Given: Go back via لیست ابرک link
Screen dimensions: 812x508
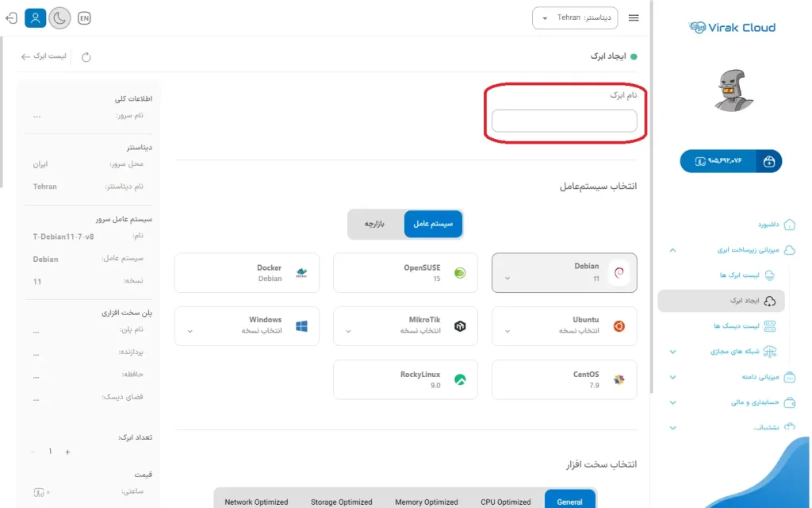Looking at the screenshot, I should pyautogui.click(x=43, y=56).
